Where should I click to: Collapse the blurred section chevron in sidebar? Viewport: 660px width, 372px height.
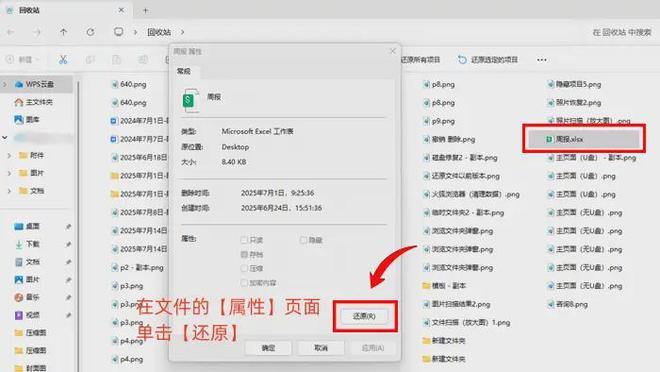click(x=5, y=138)
